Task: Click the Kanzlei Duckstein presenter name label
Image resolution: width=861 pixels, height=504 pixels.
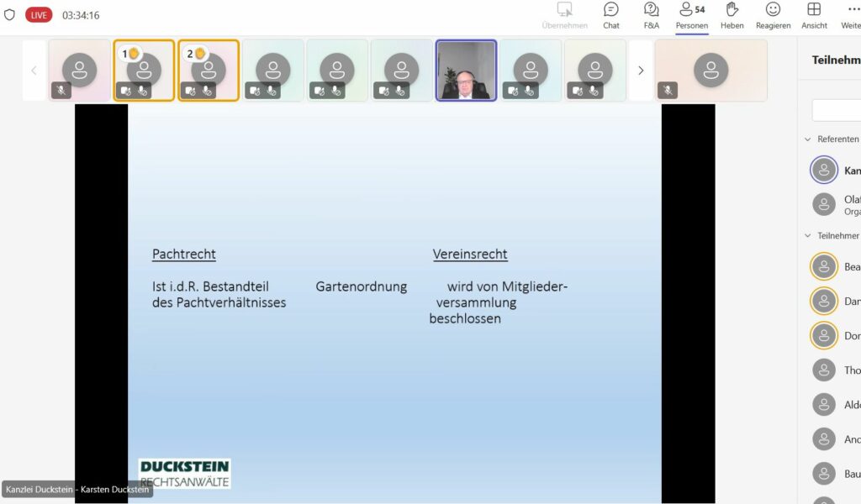Action: coord(77,490)
